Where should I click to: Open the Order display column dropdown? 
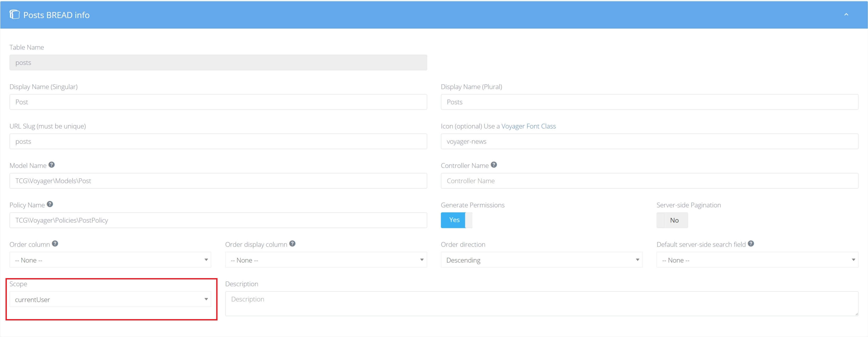[326, 260]
